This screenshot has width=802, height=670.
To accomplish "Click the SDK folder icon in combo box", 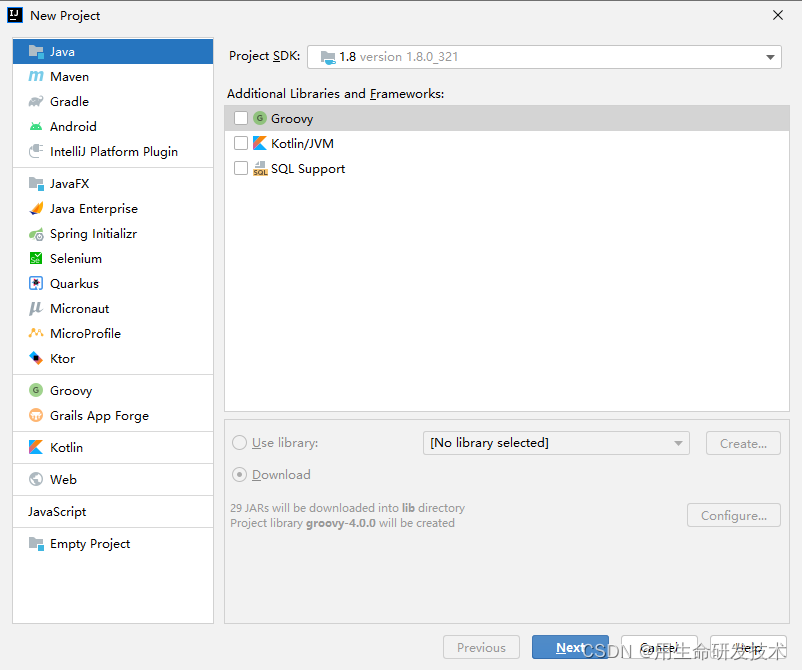I will tap(328, 57).
